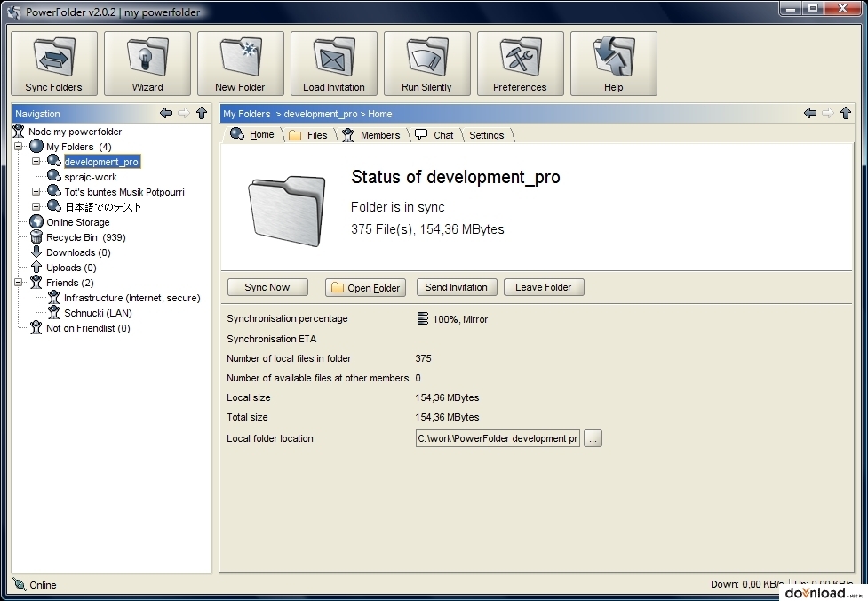
Task: Click the content header forward arrow
Action: click(x=828, y=113)
